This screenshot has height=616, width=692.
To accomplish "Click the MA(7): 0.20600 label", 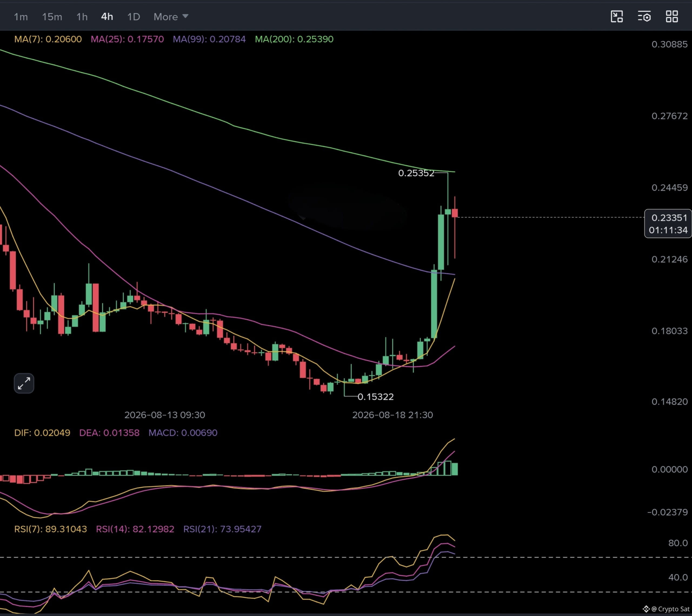I will [x=48, y=39].
